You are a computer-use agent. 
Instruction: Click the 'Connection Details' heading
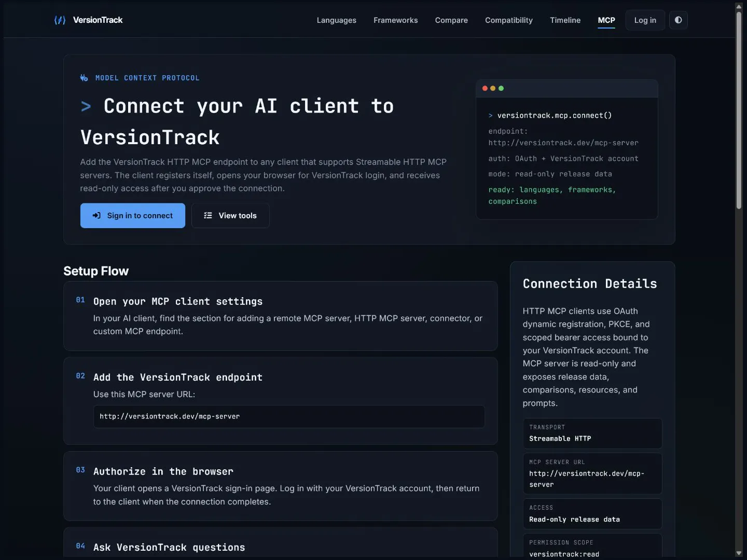point(590,284)
